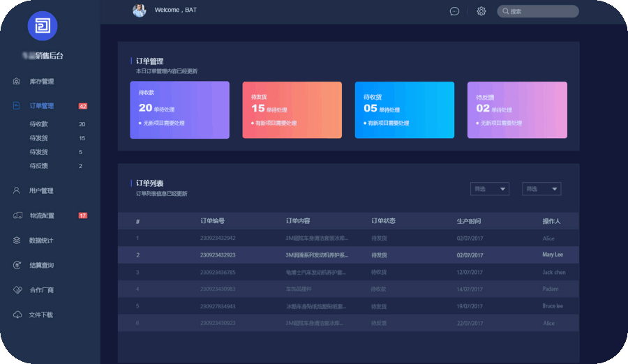Open the 合作厂商 handshake icon
The image size is (628, 364).
click(x=17, y=290)
